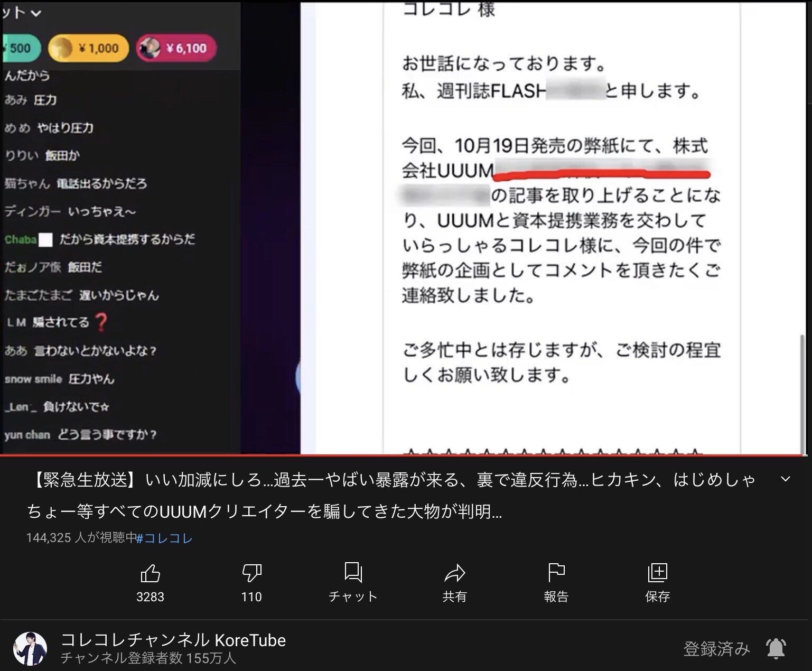Image resolution: width=812 pixels, height=671 pixels.
Task: Select chat message 'りりい 飯田か'
Action: (42, 156)
